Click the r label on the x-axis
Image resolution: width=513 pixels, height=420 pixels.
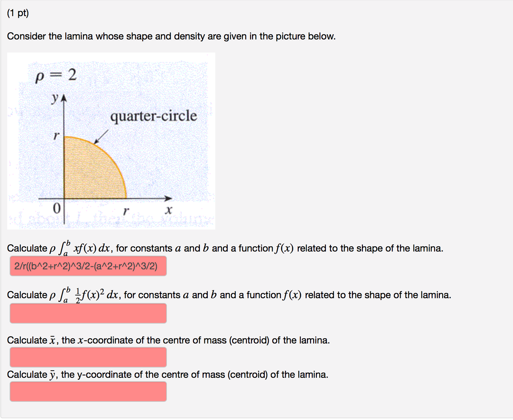[x=126, y=210]
